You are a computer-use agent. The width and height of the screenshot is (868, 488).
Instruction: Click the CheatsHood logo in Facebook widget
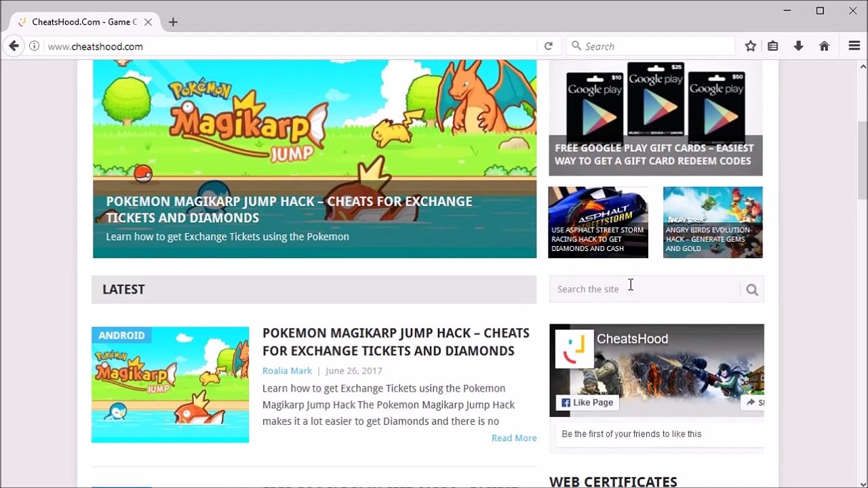pyautogui.click(x=575, y=348)
